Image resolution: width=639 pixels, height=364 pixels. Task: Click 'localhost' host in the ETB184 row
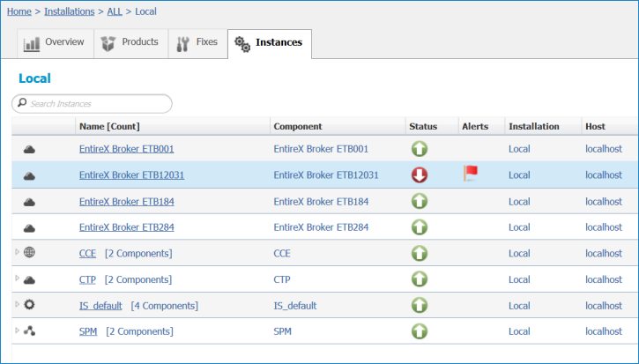(x=604, y=201)
